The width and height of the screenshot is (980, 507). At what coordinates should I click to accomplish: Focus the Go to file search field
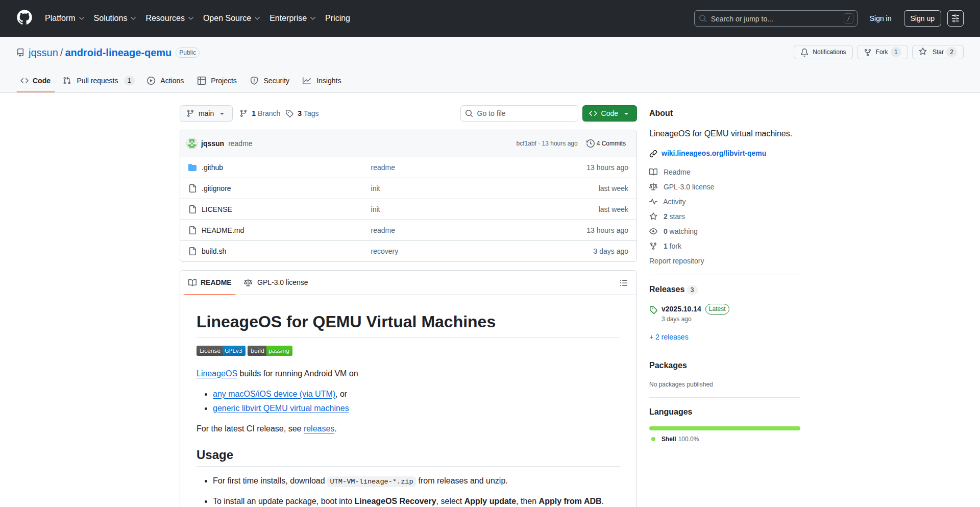(x=519, y=113)
